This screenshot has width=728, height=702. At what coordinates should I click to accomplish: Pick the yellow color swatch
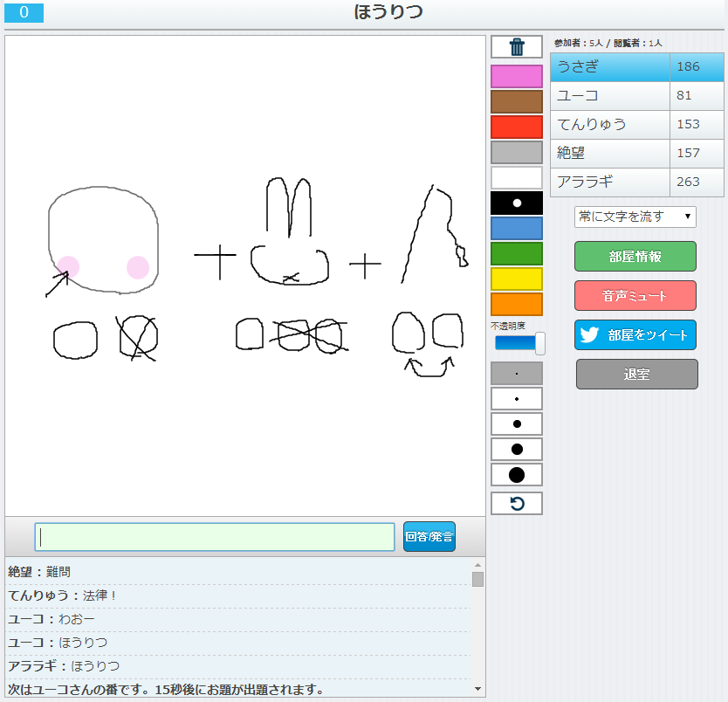pos(516,279)
